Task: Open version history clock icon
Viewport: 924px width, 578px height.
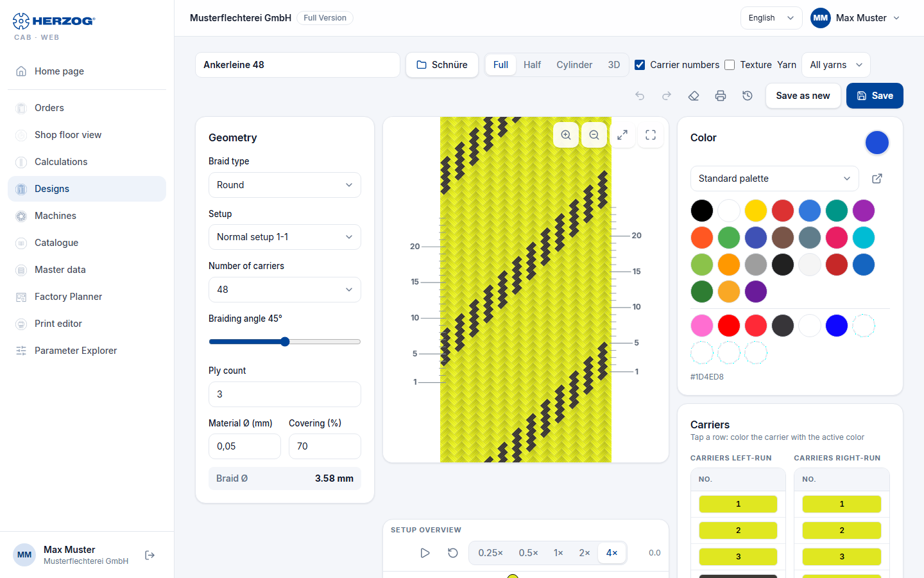Action: click(x=748, y=96)
